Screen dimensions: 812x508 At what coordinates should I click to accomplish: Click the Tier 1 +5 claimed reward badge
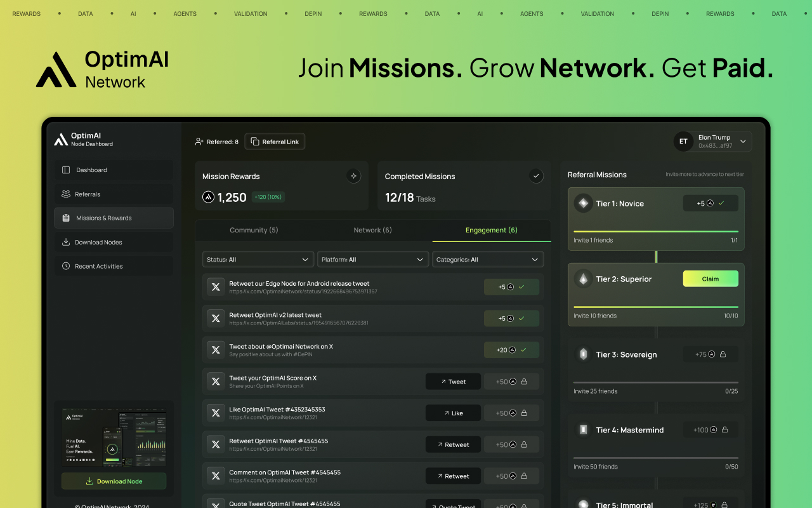(710, 203)
